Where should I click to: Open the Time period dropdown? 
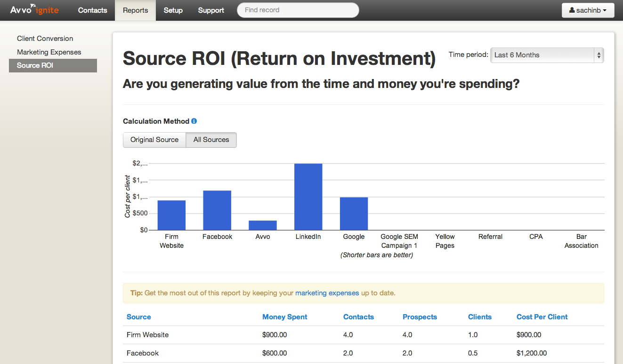click(547, 55)
